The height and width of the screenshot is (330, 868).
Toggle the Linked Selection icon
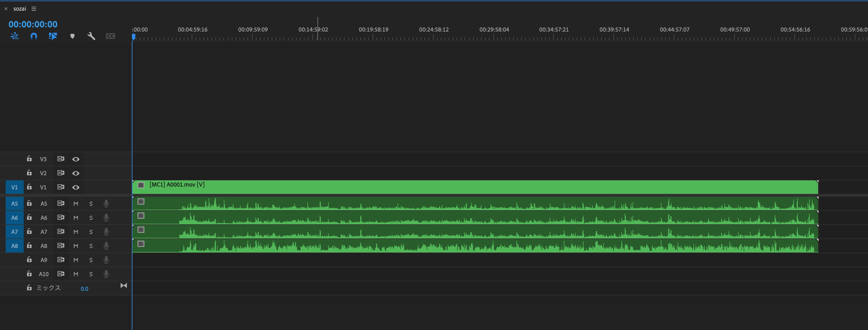pyautogui.click(x=53, y=36)
